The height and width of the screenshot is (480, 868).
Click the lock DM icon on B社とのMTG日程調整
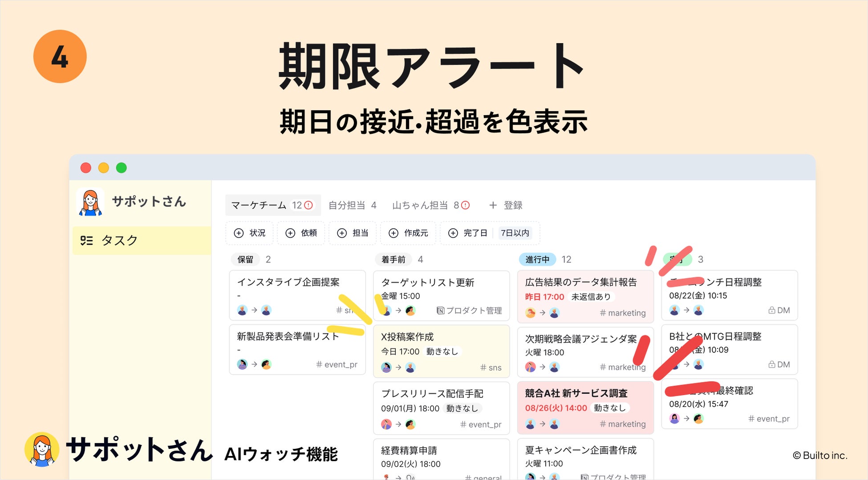click(772, 364)
